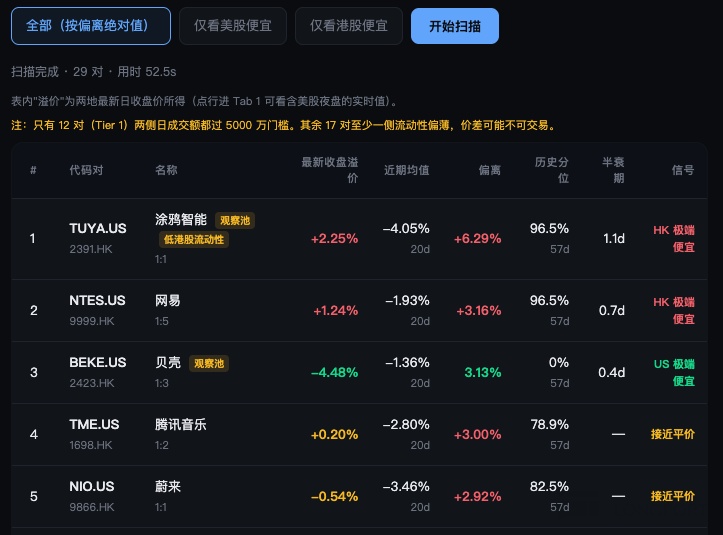Switch to 仅看美股便宜 filter

click(233, 26)
